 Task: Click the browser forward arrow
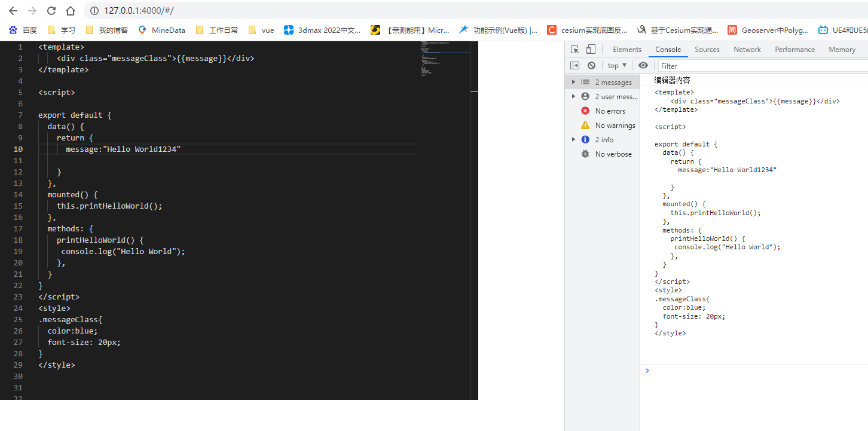point(32,11)
